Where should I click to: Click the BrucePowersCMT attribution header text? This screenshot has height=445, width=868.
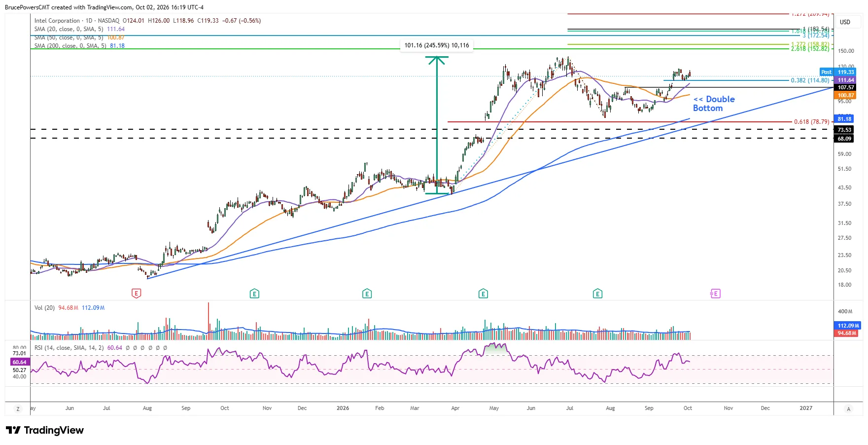[x=104, y=7]
